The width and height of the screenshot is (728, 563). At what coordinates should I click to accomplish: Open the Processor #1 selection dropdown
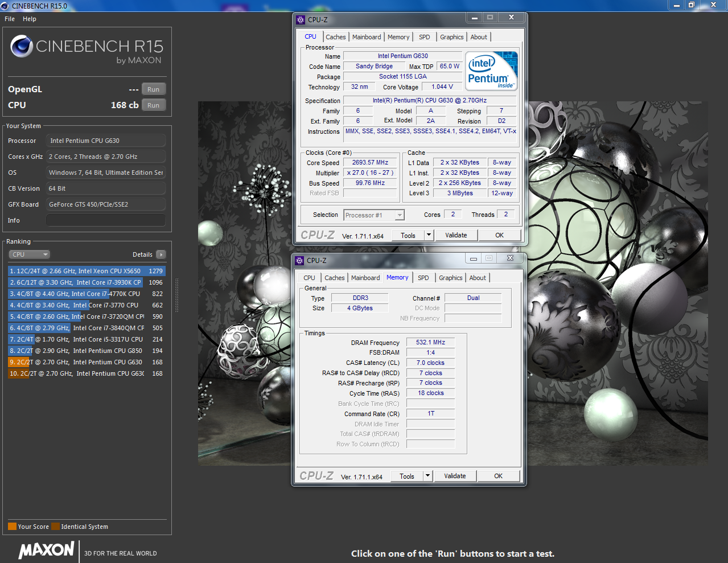[374, 215]
